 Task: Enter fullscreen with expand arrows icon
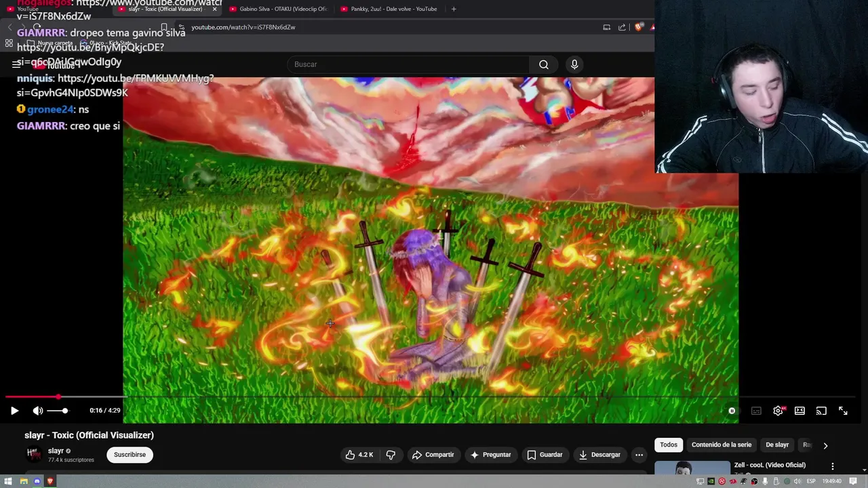pyautogui.click(x=843, y=411)
